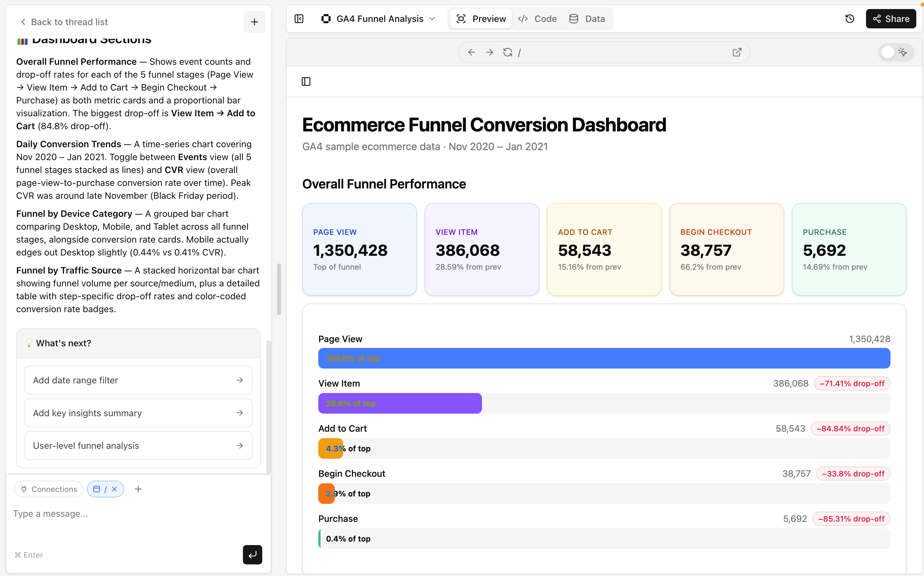Switch to the Data tab
The image size is (924, 576).
587,19
